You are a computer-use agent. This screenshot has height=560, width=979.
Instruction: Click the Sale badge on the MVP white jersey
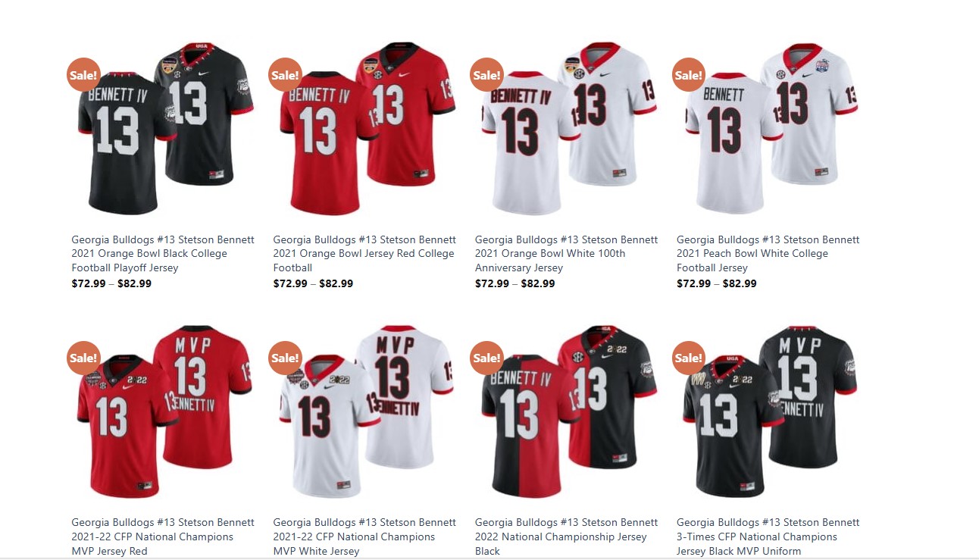[x=285, y=358]
